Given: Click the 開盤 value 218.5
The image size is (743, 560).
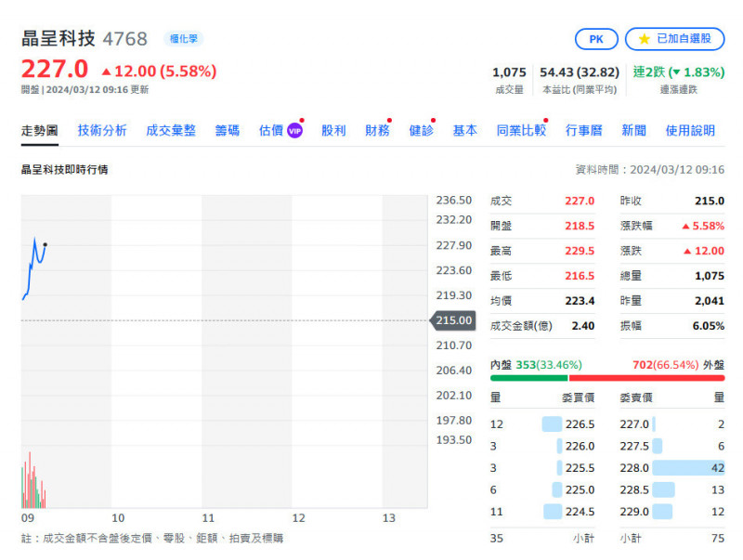Looking at the screenshot, I should 580,226.
